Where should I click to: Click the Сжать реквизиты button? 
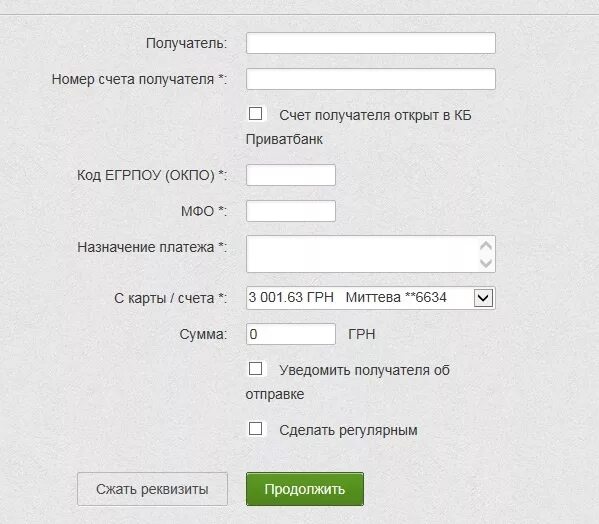click(x=152, y=489)
